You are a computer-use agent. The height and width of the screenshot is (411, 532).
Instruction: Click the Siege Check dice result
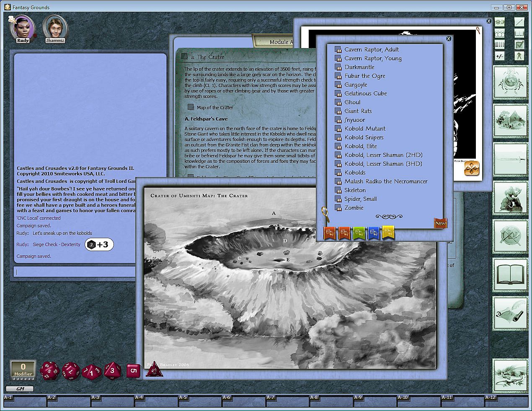(99, 244)
